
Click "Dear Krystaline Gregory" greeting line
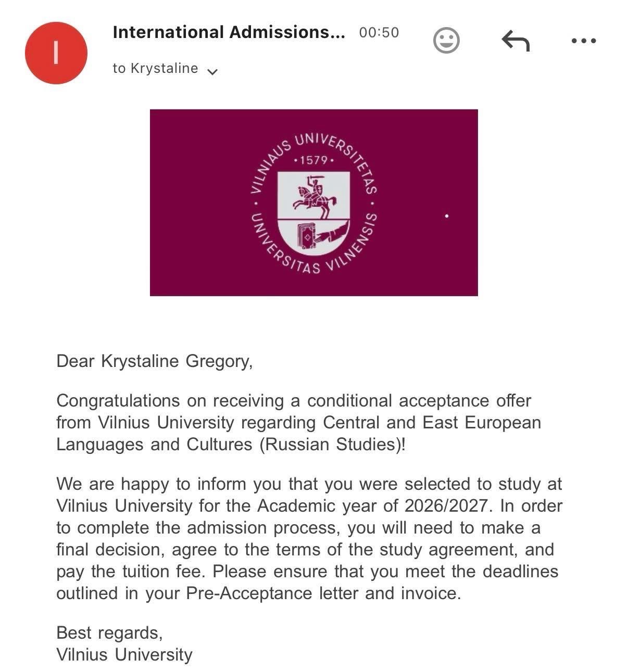point(154,361)
